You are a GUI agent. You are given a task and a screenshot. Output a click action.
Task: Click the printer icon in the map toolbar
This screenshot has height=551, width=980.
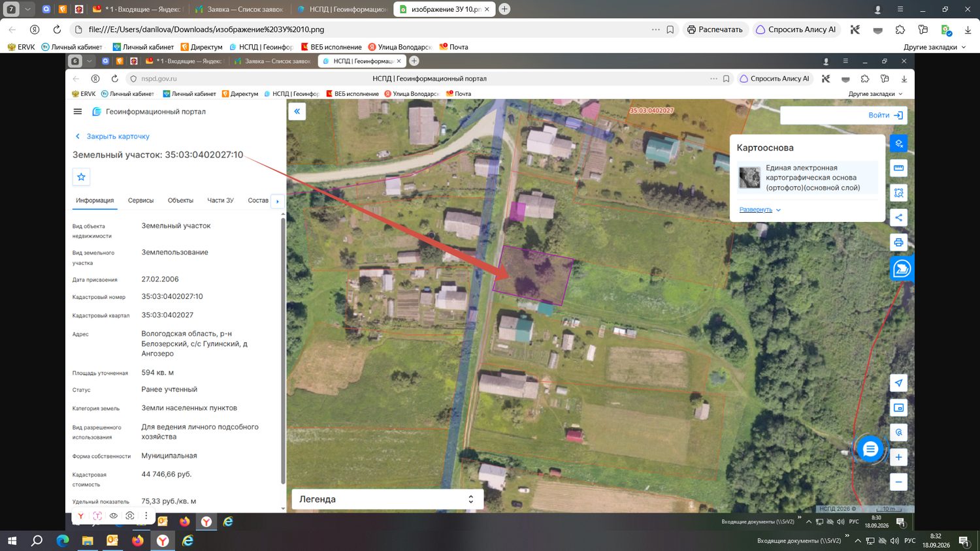coord(898,243)
